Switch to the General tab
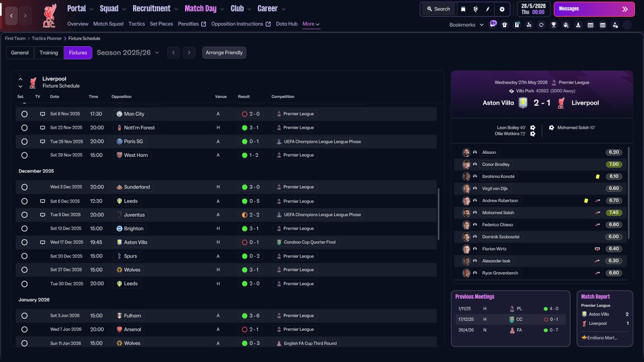 click(20, 53)
